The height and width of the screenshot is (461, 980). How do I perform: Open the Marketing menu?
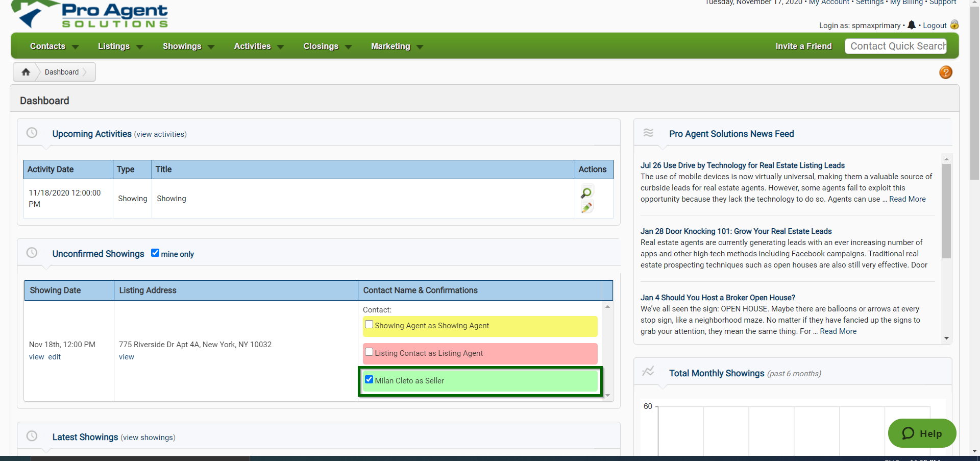click(390, 46)
